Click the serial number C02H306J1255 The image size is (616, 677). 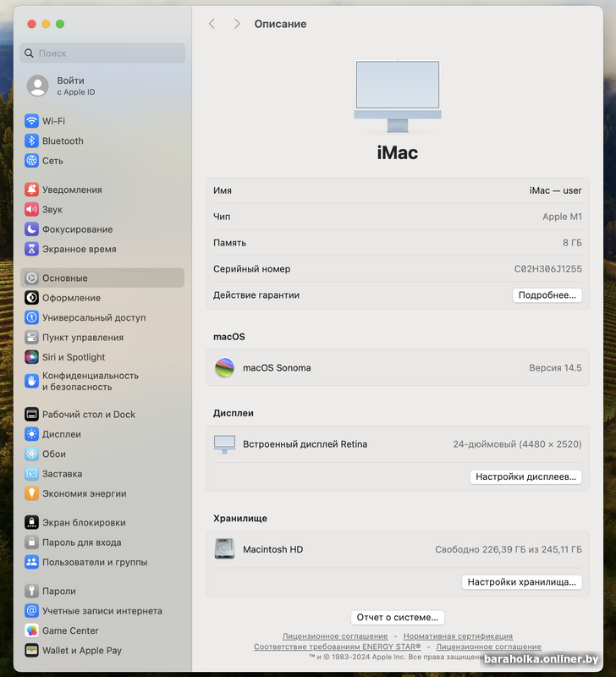[547, 269]
